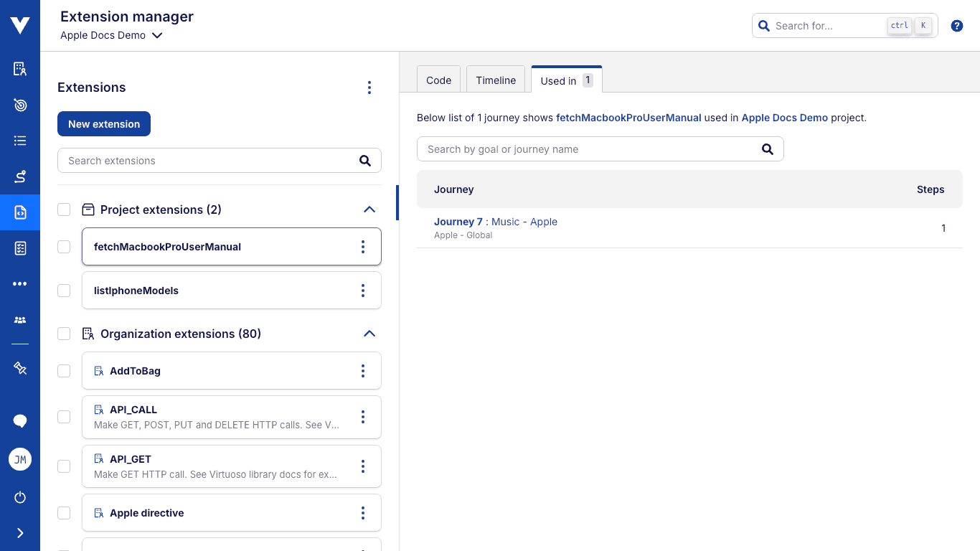This screenshot has width=980, height=551.
Task: Open the API_CALL extension options menu
Action: (x=362, y=417)
